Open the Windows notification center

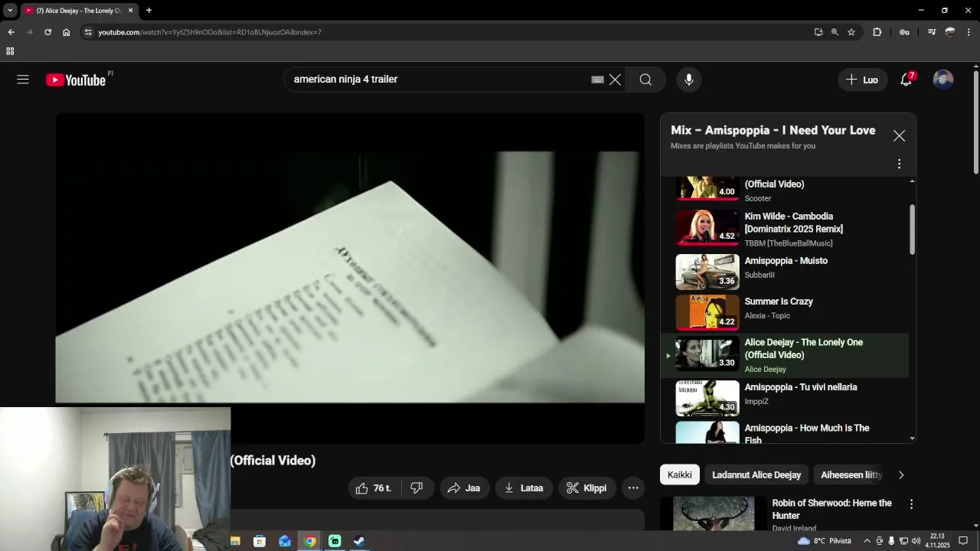pyautogui.click(x=963, y=541)
